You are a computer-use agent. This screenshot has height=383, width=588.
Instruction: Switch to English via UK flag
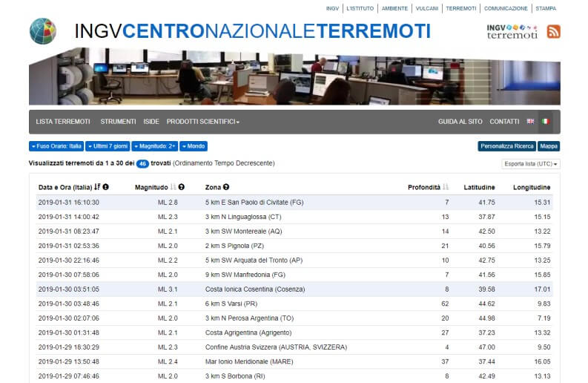tap(530, 121)
